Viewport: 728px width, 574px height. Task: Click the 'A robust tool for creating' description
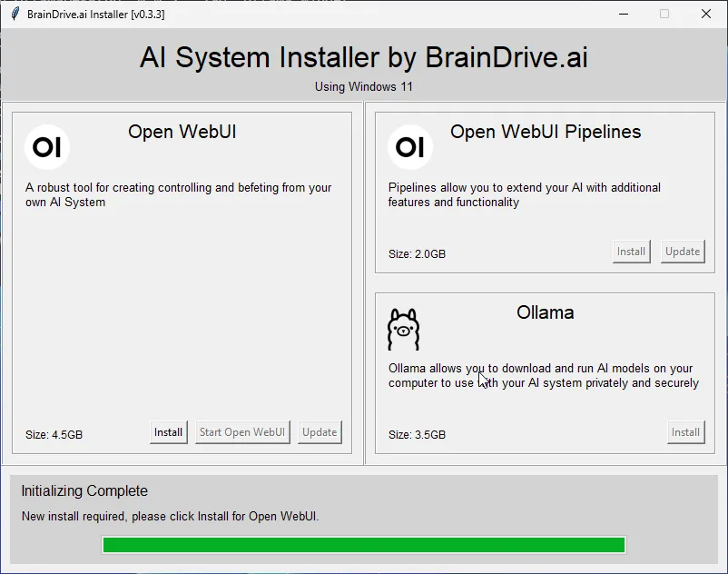coord(178,195)
